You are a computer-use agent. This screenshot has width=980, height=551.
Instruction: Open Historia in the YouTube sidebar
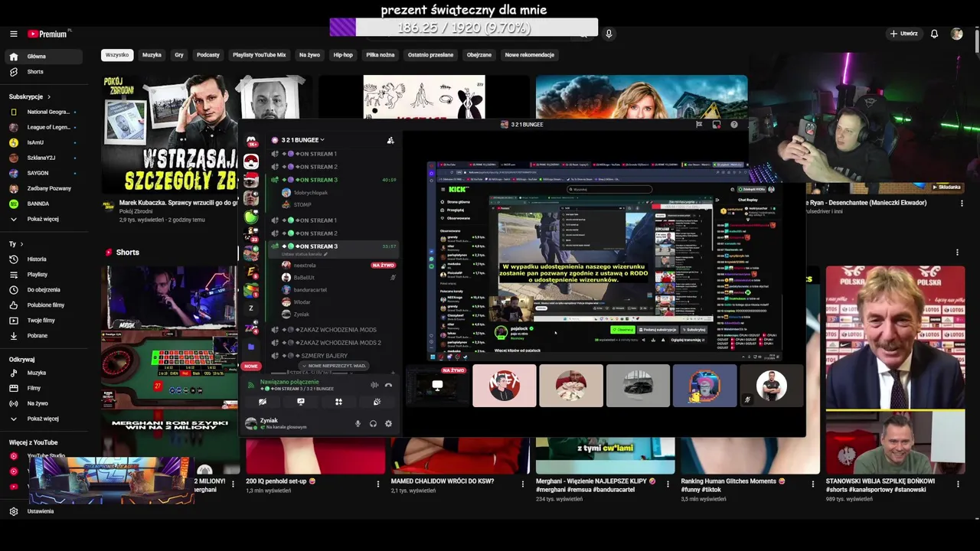[x=42, y=259]
